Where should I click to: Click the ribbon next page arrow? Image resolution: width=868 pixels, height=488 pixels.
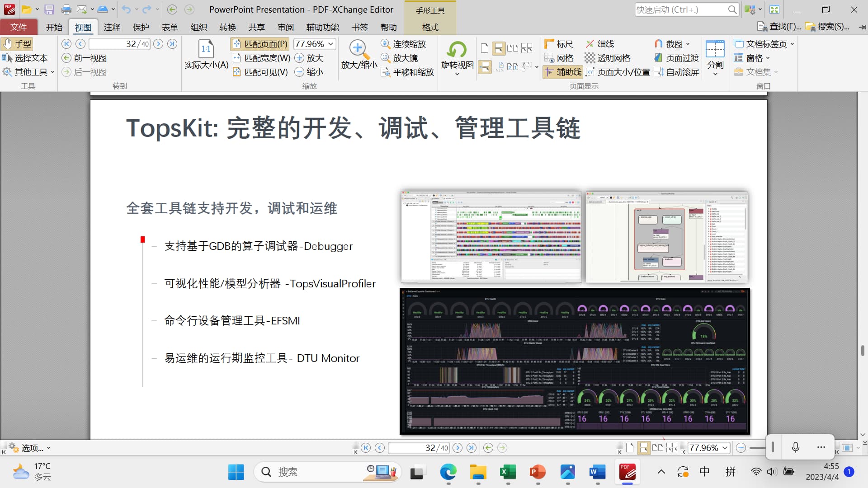point(158,44)
